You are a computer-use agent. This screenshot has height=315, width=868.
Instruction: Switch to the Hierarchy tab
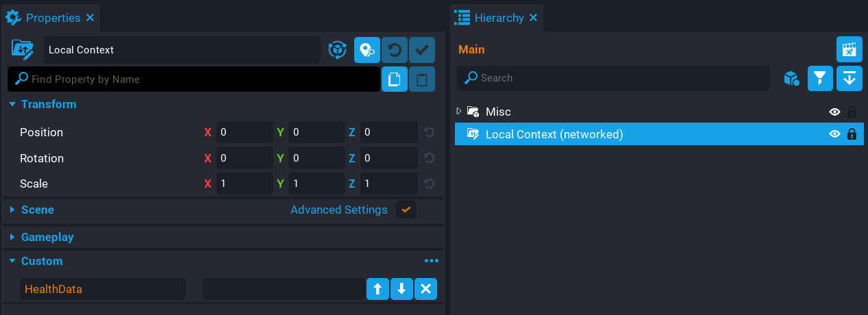[x=499, y=18]
